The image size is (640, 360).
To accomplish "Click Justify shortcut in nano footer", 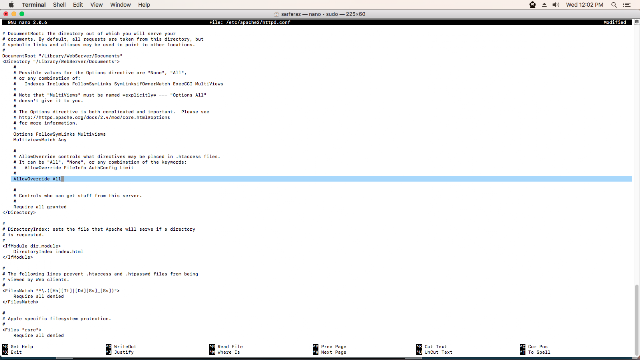I will point(120,352).
